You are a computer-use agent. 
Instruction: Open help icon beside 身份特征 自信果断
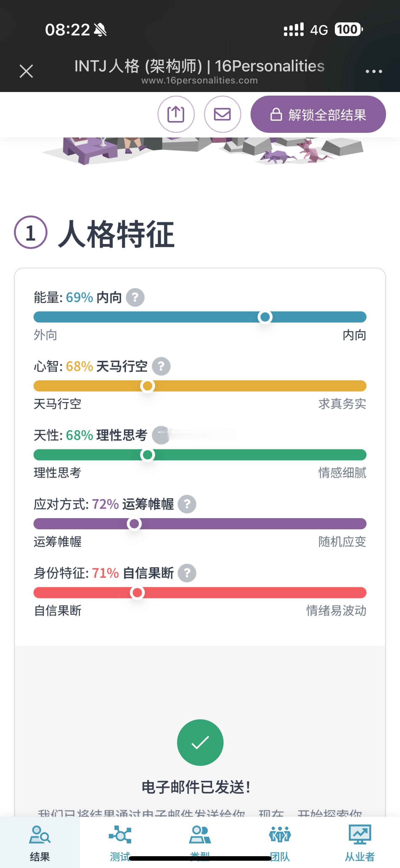point(187,573)
